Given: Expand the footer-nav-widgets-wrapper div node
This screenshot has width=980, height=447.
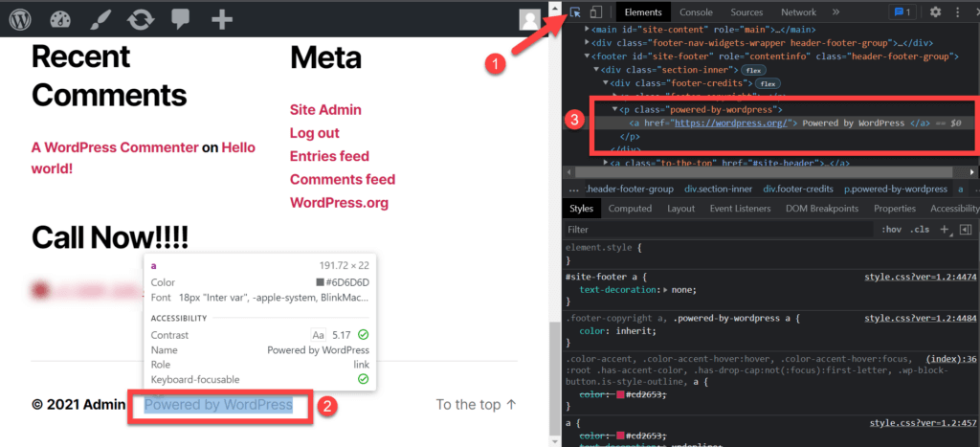Looking at the screenshot, I should pos(587,43).
